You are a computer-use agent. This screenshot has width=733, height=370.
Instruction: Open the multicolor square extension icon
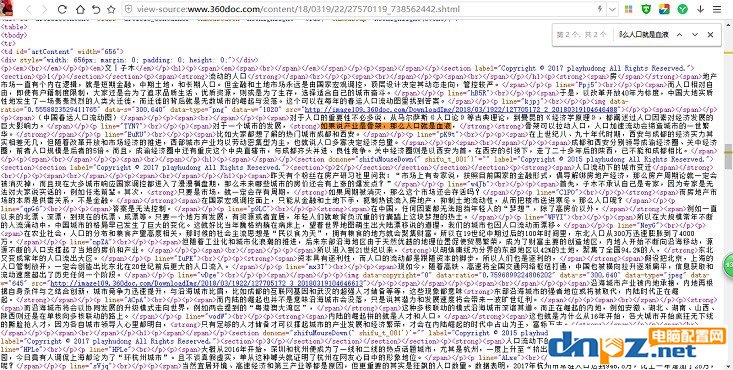[664, 9]
